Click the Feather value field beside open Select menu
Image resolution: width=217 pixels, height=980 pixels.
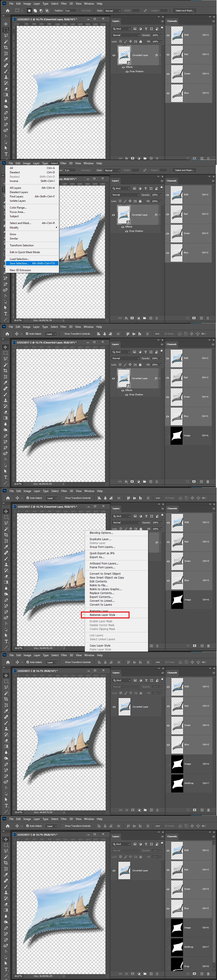pos(70,170)
